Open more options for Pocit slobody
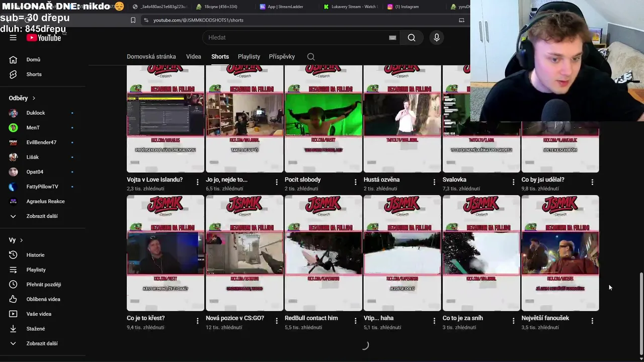Image resolution: width=644 pixels, height=362 pixels. point(355,182)
